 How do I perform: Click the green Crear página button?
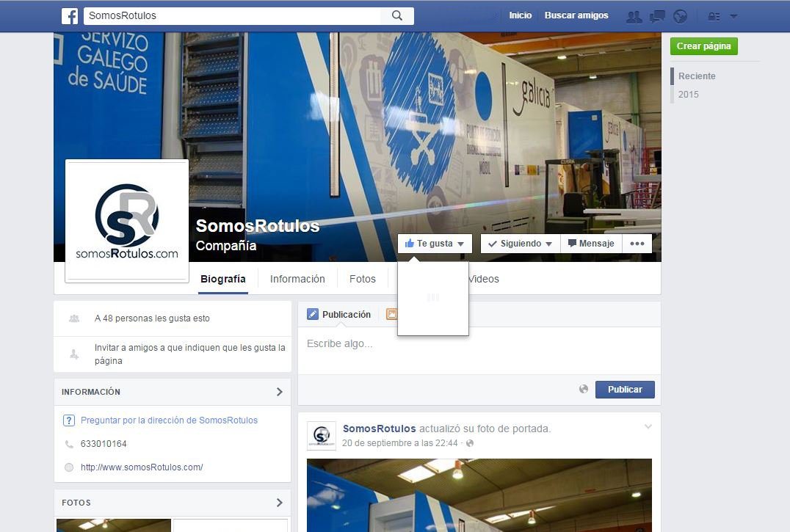click(x=703, y=46)
